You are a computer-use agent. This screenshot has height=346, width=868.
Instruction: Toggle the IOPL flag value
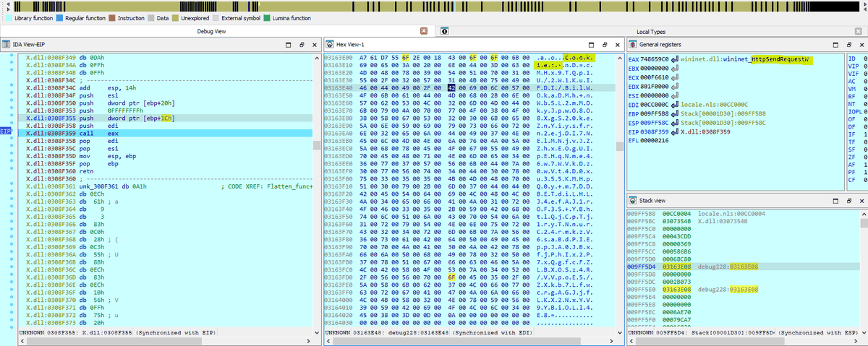[x=865, y=112]
